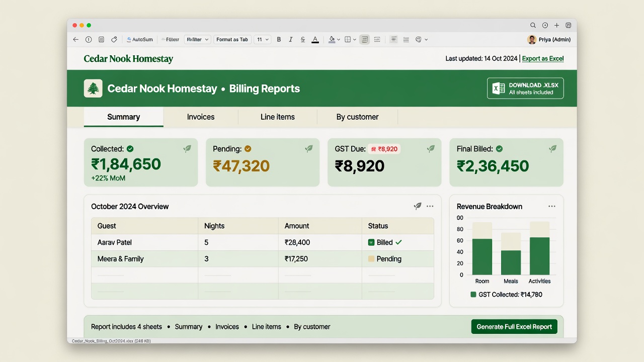Select the center alignment icon
644x362 pixels.
(393, 39)
